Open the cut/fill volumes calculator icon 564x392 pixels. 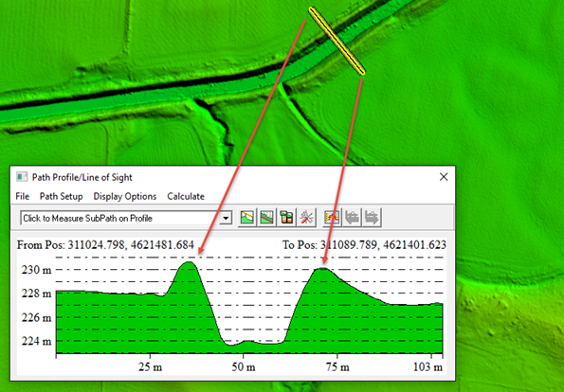(286, 218)
